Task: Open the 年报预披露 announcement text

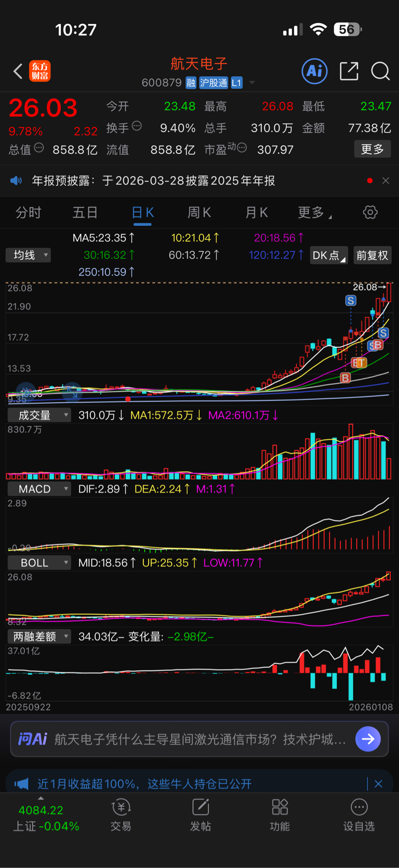Action: click(153, 180)
